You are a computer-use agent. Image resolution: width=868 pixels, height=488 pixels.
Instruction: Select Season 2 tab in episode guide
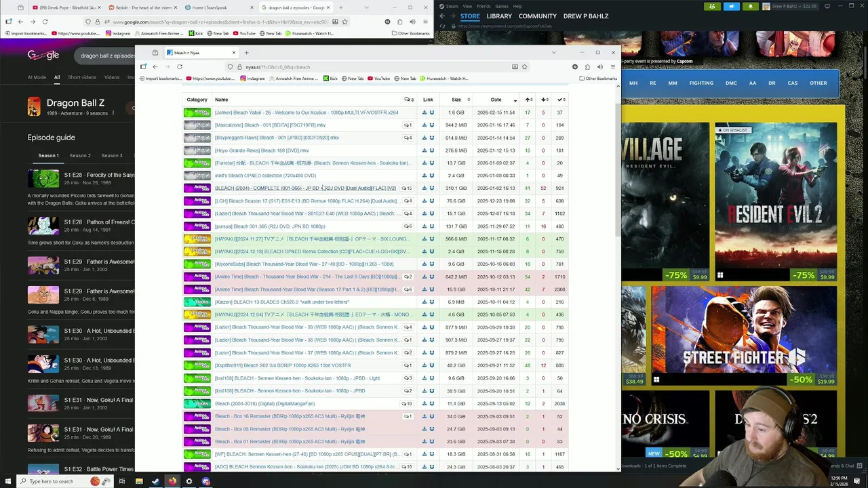(x=80, y=155)
